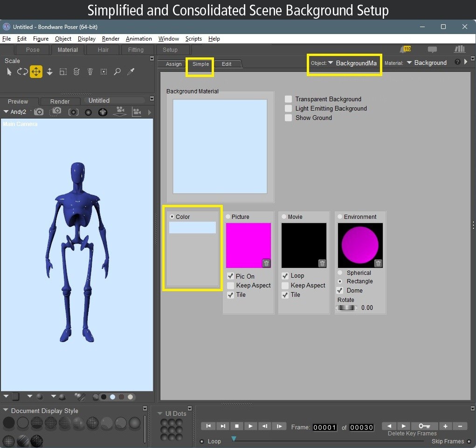476x448 pixels.
Task: Delete the Picture background thumbnail via trash icon
Action: tap(266, 263)
